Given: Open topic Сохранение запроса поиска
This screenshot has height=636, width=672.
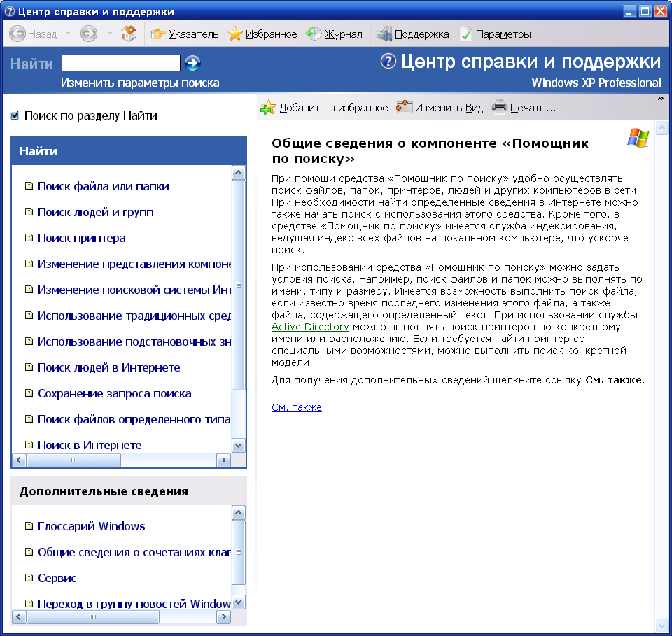Looking at the screenshot, I should pyautogui.click(x=114, y=393).
